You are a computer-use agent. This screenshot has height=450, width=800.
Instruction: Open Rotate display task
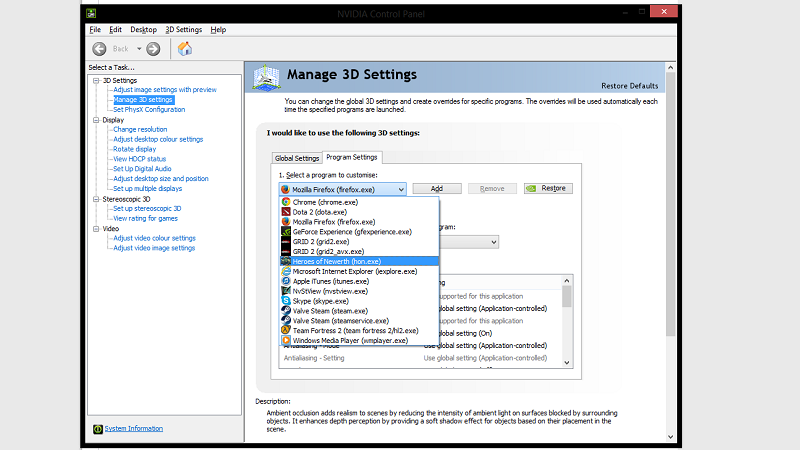tap(135, 149)
